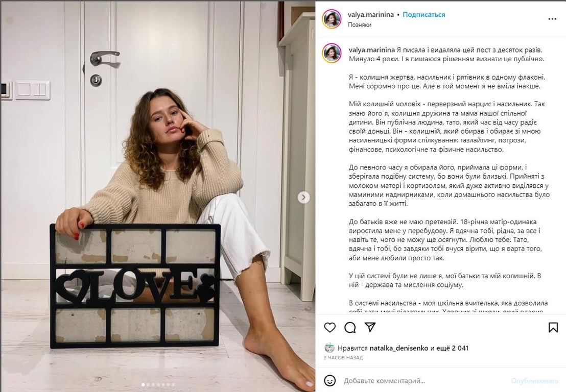Open the three-dot more options menu
The image size is (566, 392).
552,19
